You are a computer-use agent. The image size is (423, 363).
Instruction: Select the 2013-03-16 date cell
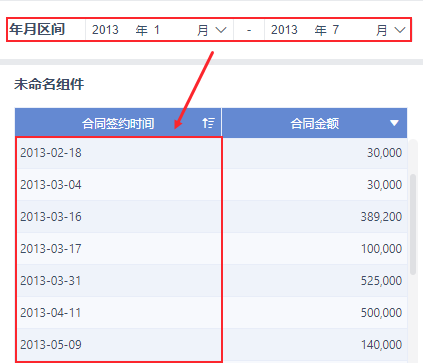[x=119, y=217]
